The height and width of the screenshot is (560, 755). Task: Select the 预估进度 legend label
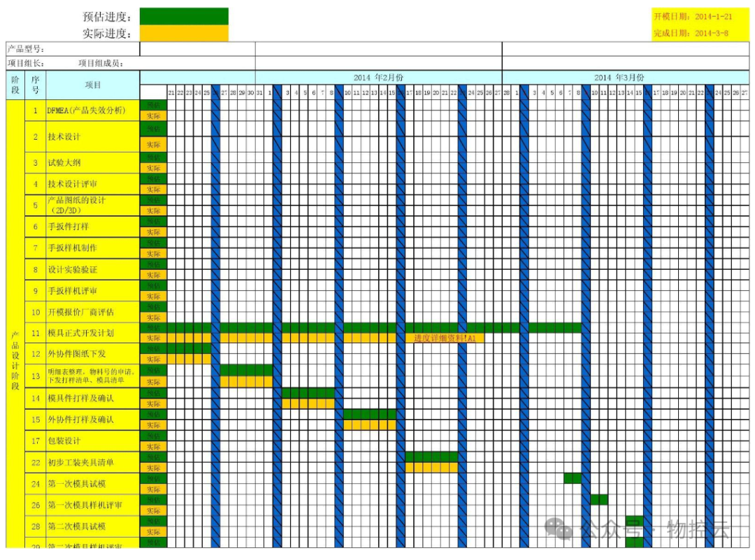pyautogui.click(x=107, y=17)
